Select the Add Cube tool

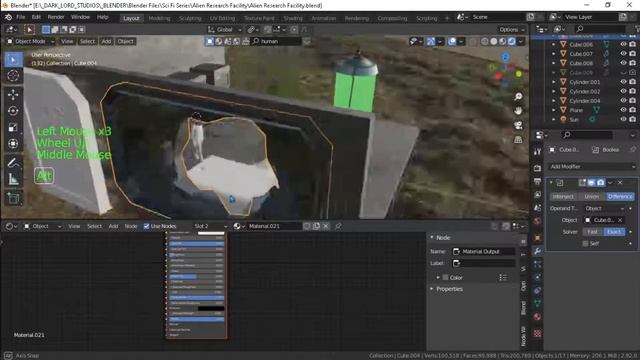click(x=13, y=198)
